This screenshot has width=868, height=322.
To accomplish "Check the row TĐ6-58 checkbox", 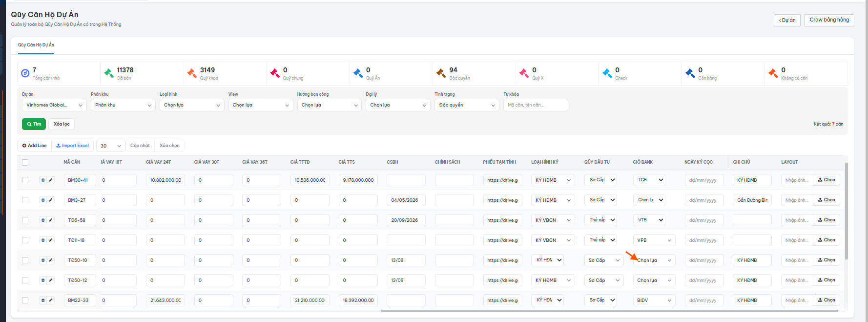I will (x=25, y=220).
